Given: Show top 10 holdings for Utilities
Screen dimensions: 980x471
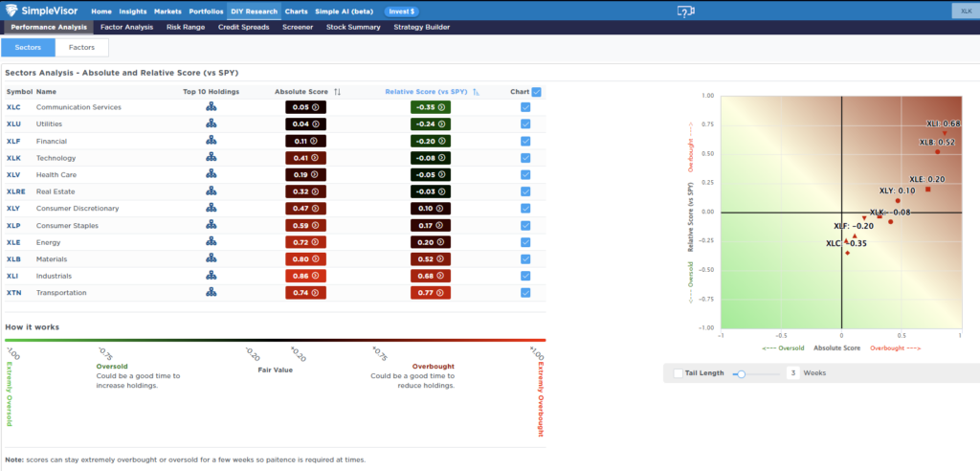Looking at the screenshot, I should [211, 124].
